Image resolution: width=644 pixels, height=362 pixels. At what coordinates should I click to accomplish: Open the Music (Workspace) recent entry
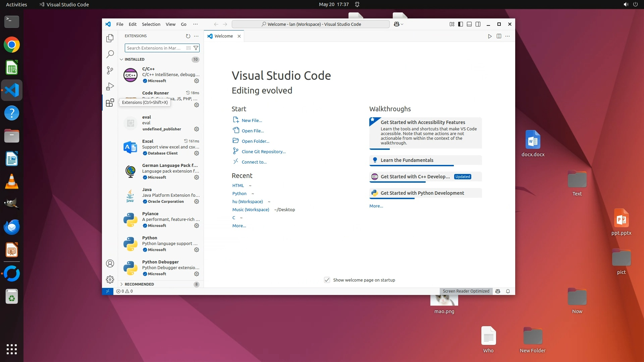(x=251, y=209)
